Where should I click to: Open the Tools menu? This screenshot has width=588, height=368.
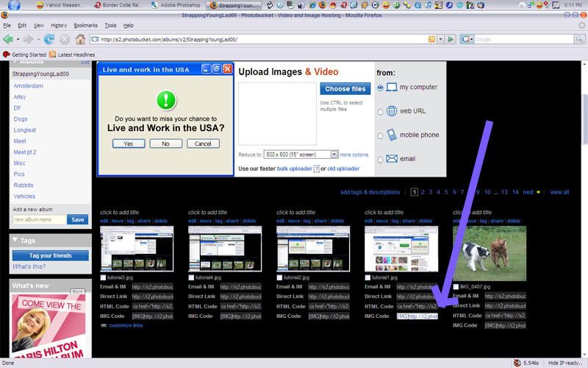tap(110, 25)
